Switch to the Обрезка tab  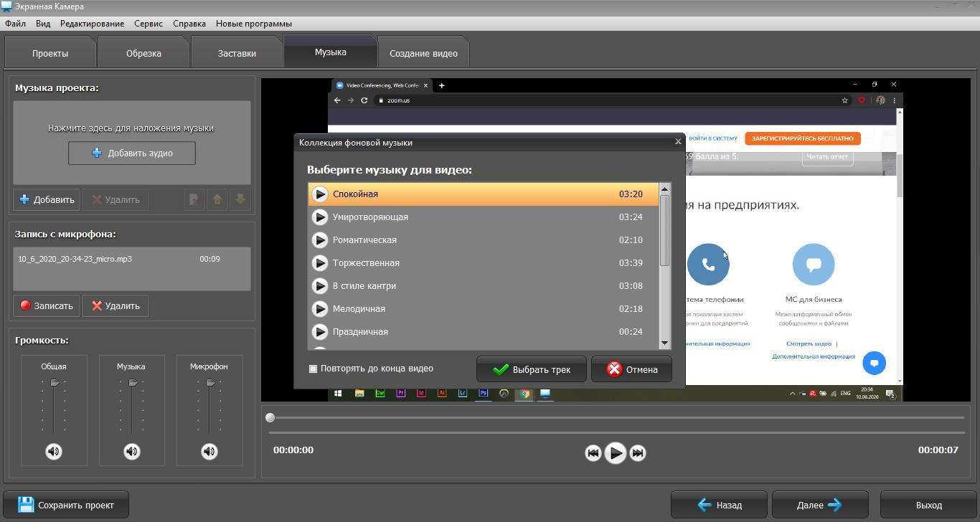tap(143, 53)
